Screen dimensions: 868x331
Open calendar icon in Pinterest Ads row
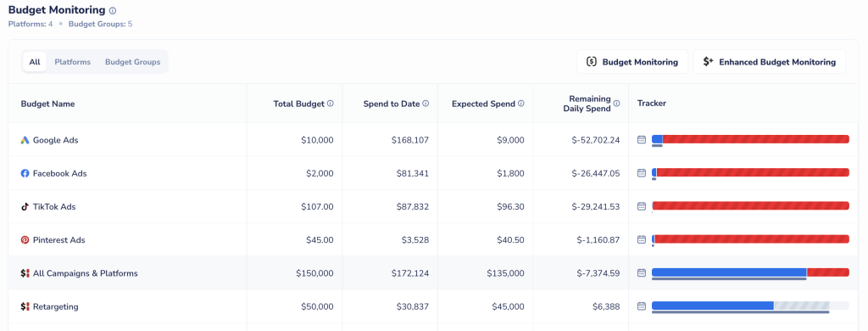point(642,239)
